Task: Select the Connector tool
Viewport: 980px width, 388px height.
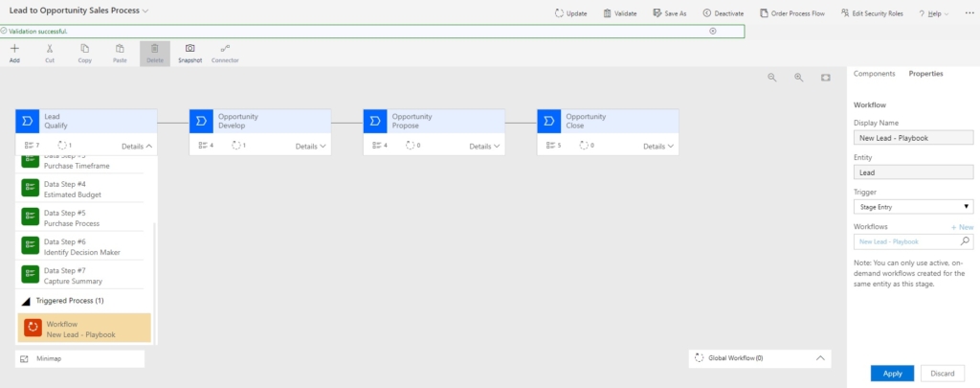Action: [225, 54]
